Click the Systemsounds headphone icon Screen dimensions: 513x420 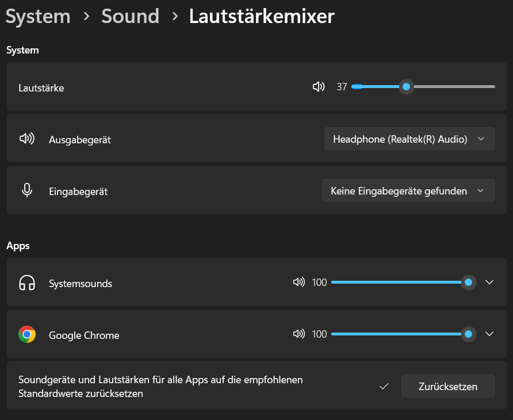[x=27, y=283]
